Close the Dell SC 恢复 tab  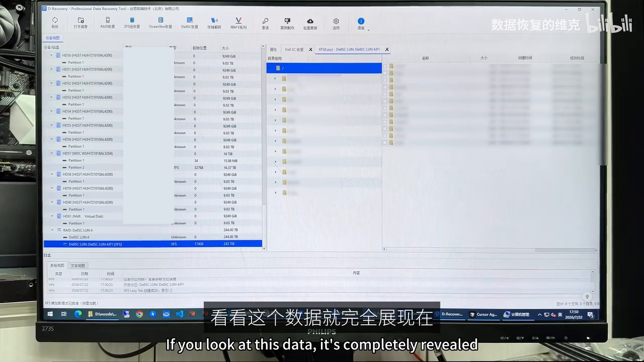pos(310,49)
